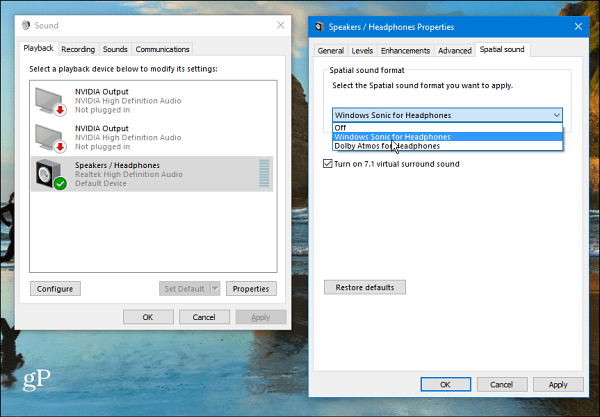Go to the General tab in Properties

[x=331, y=50]
